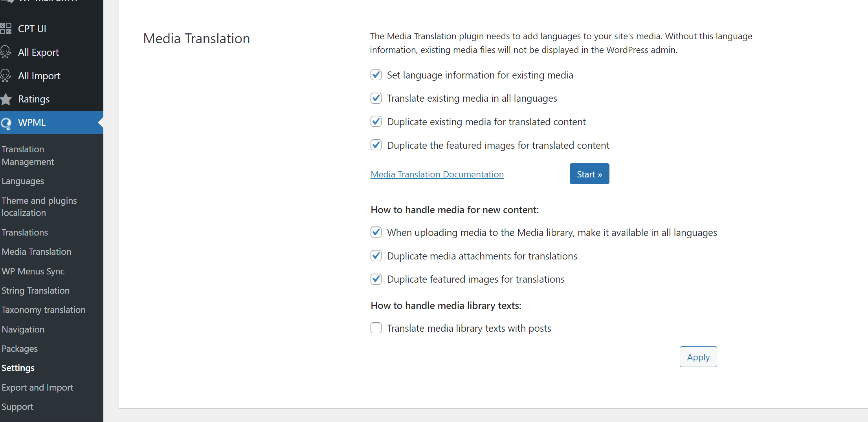The image size is (868, 422).
Task: Uncheck Set language information for existing media
Action: tap(376, 75)
